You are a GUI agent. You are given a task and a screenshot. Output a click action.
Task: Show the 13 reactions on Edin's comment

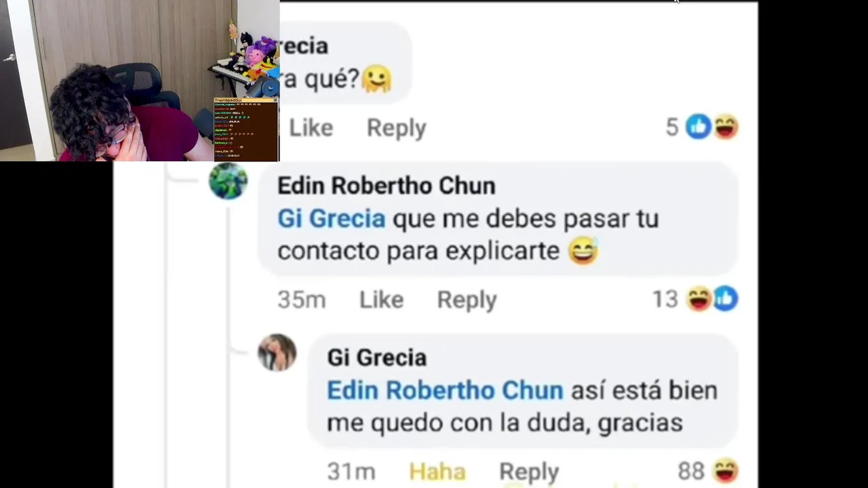click(x=665, y=300)
